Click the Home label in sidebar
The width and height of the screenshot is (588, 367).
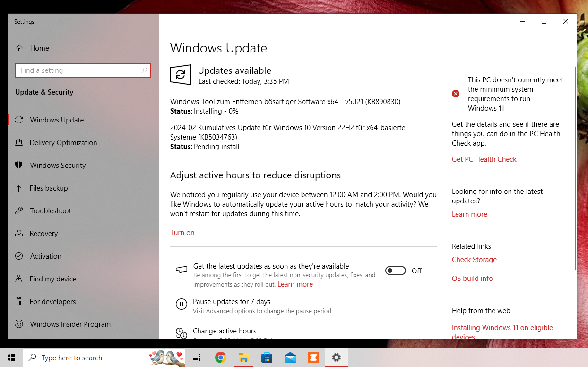pyautogui.click(x=39, y=48)
